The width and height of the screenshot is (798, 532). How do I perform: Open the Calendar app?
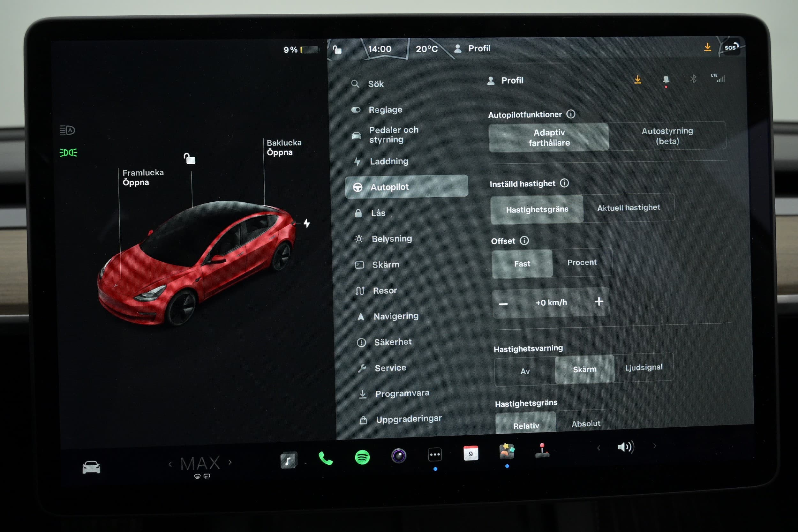click(471, 453)
